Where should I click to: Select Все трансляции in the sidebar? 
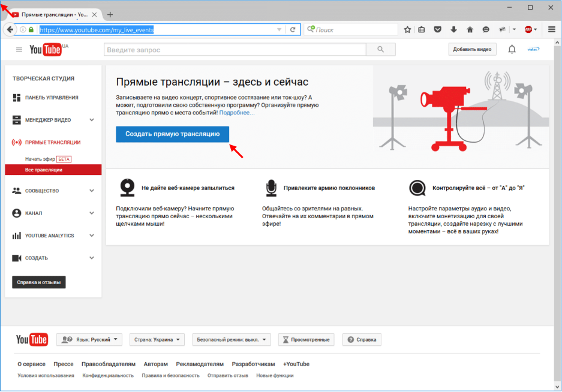pyautogui.click(x=53, y=170)
